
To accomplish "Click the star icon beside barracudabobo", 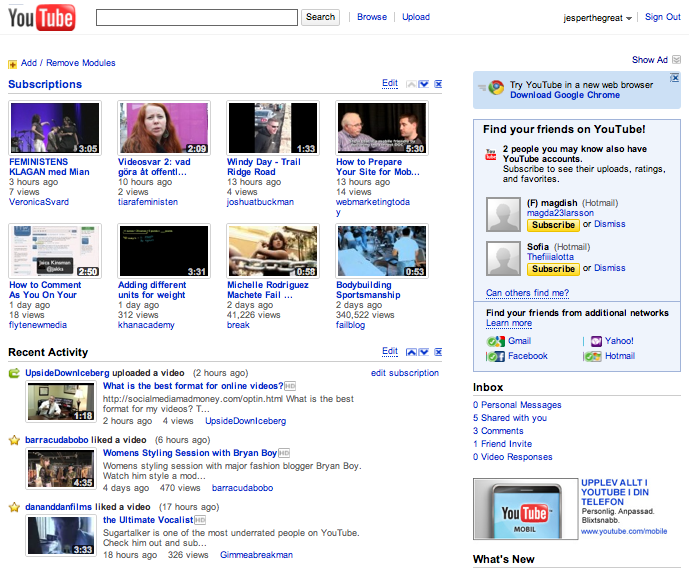I will pyautogui.click(x=15, y=440).
